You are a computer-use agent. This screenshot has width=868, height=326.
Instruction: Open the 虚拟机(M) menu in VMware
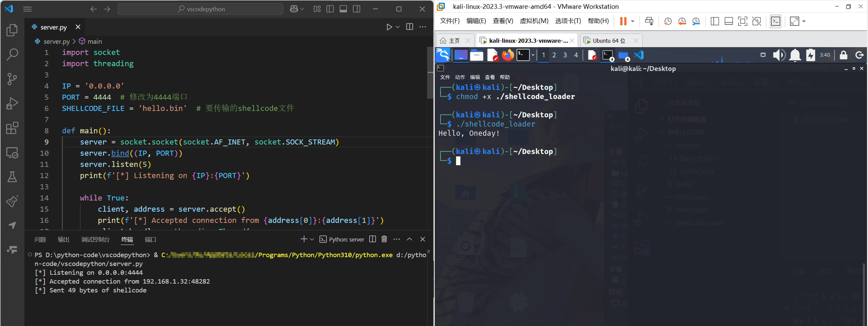533,21
